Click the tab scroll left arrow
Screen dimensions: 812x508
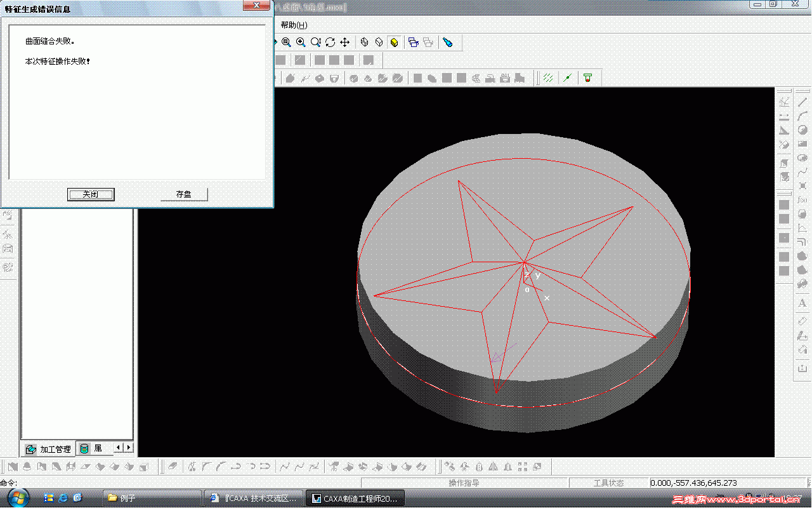coord(119,448)
